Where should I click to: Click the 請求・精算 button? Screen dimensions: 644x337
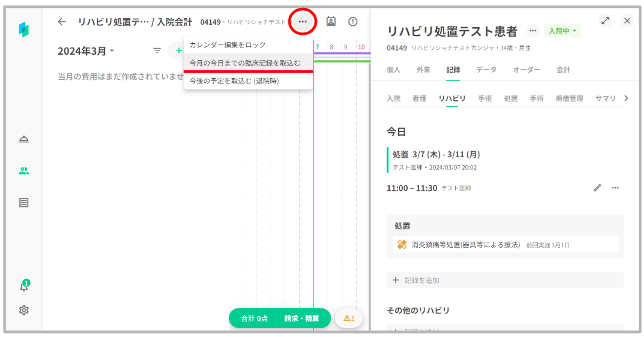click(x=301, y=318)
